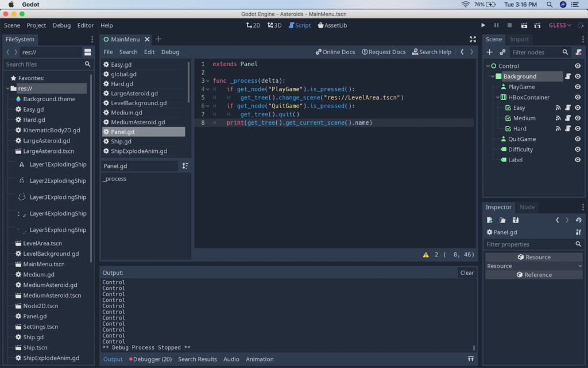
Task: Switch to the Import tab
Action: 520,39
